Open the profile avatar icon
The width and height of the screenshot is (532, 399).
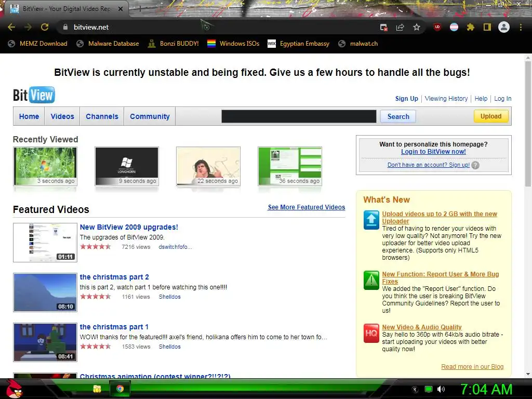[x=504, y=27]
